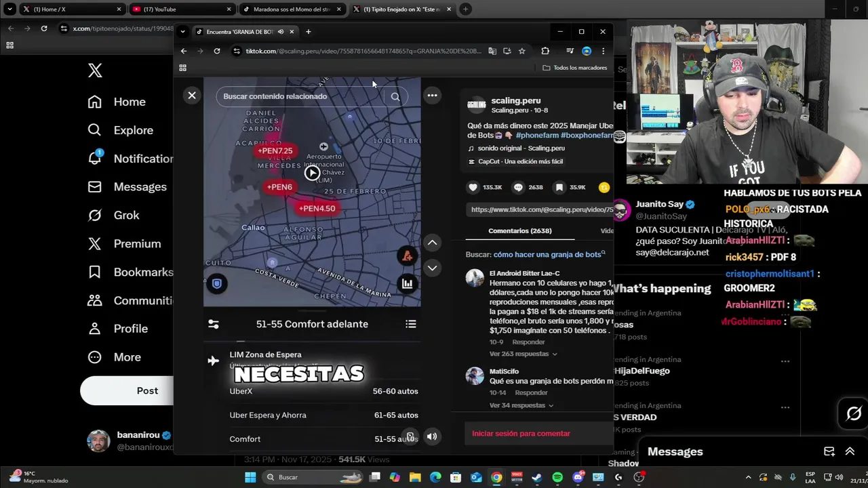
Task: Open volume control in system tray
Action: pos(839,477)
